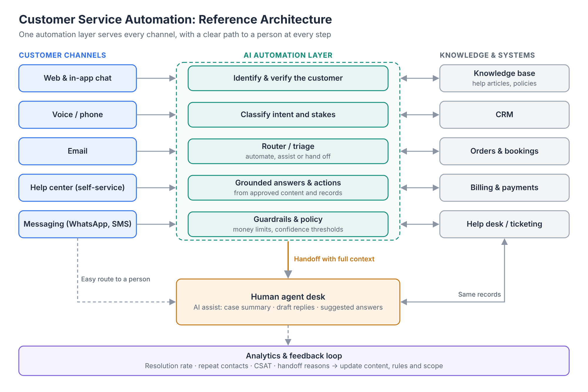Click the CUSTOMER CHANNELS heading
This screenshot has height=392, width=588.
pos(62,55)
